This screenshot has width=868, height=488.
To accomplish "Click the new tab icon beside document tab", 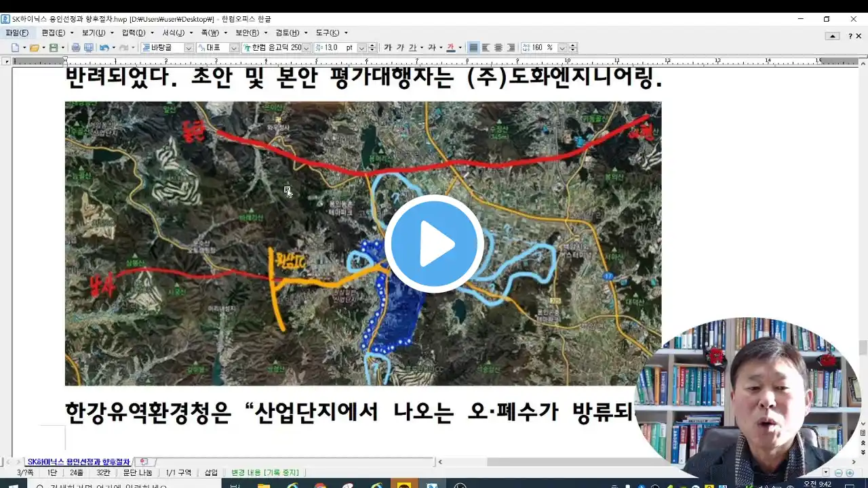I will 143,462.
